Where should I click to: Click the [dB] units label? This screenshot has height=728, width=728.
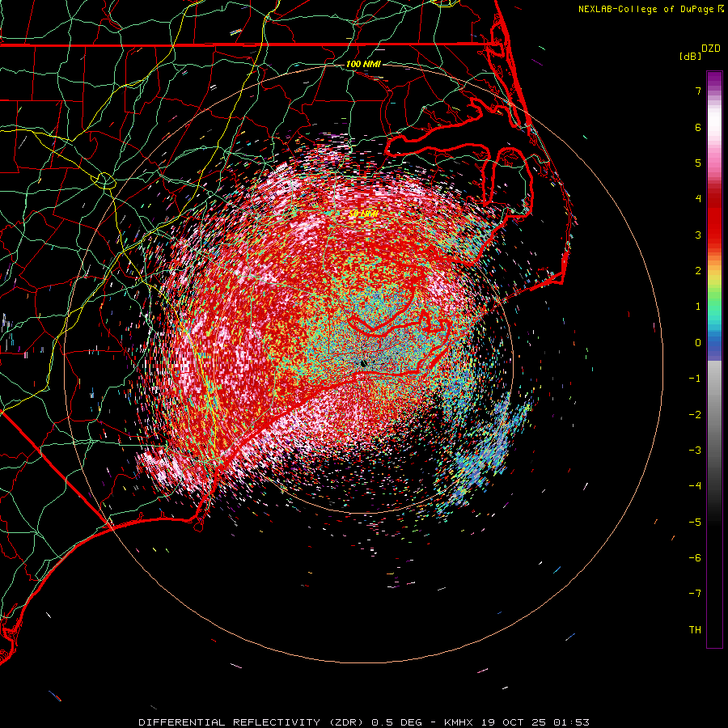tap(690, 56)
